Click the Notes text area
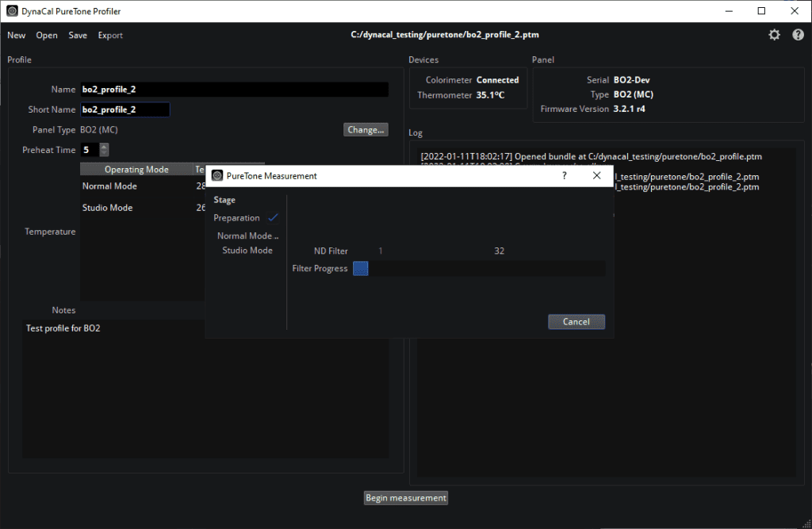This screenshot has height=529, width=812. pyautogui.click(x=205, y=389)
